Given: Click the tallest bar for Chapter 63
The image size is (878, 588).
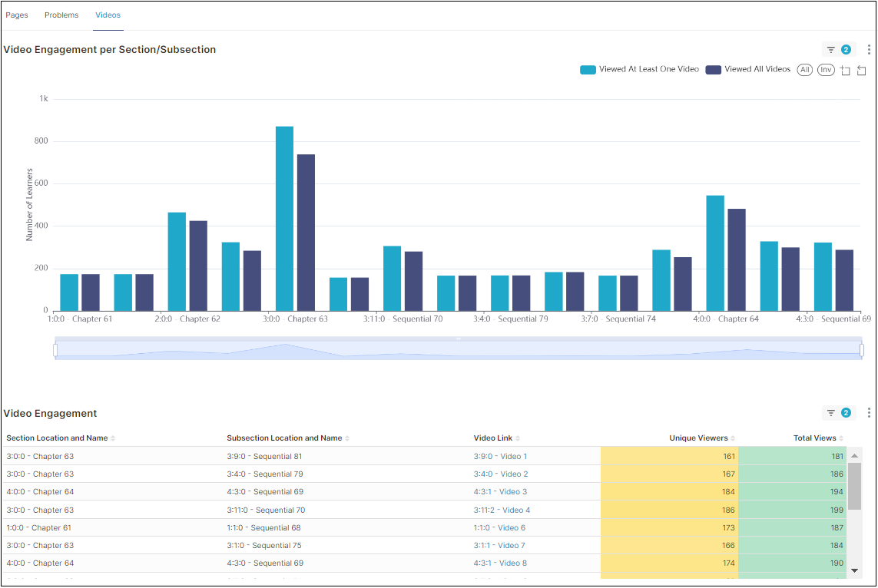Looking at the screenshot, I should coord(284,219).
